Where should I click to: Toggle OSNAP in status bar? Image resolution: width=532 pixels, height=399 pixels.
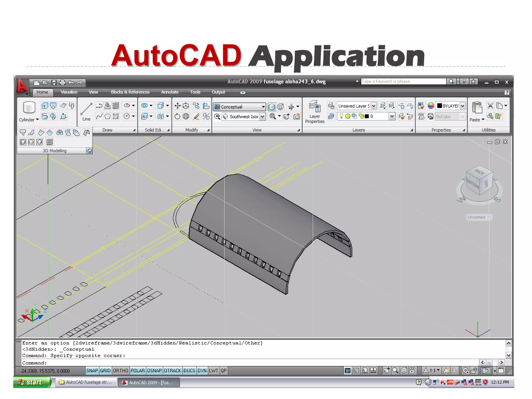tap(154, 371)
